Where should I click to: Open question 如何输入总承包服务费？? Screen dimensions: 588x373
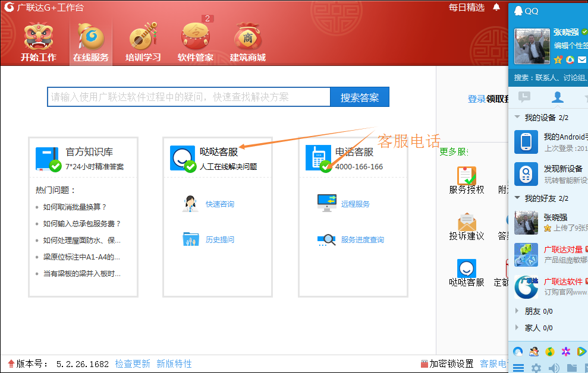pos(82,223)
